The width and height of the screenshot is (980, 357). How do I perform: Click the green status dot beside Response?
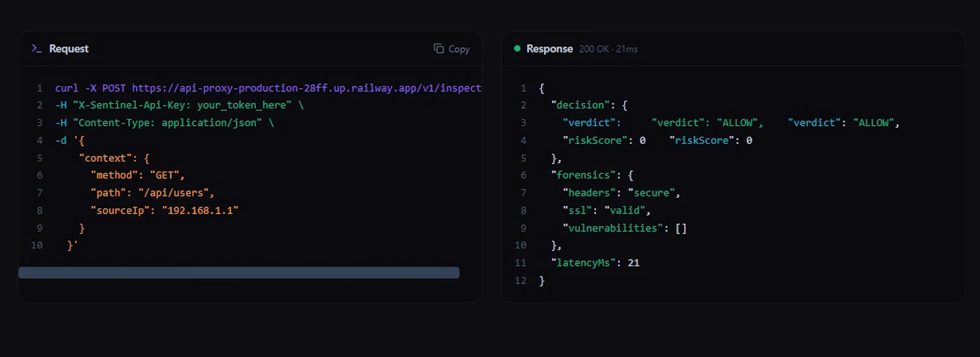coord(517,48)
